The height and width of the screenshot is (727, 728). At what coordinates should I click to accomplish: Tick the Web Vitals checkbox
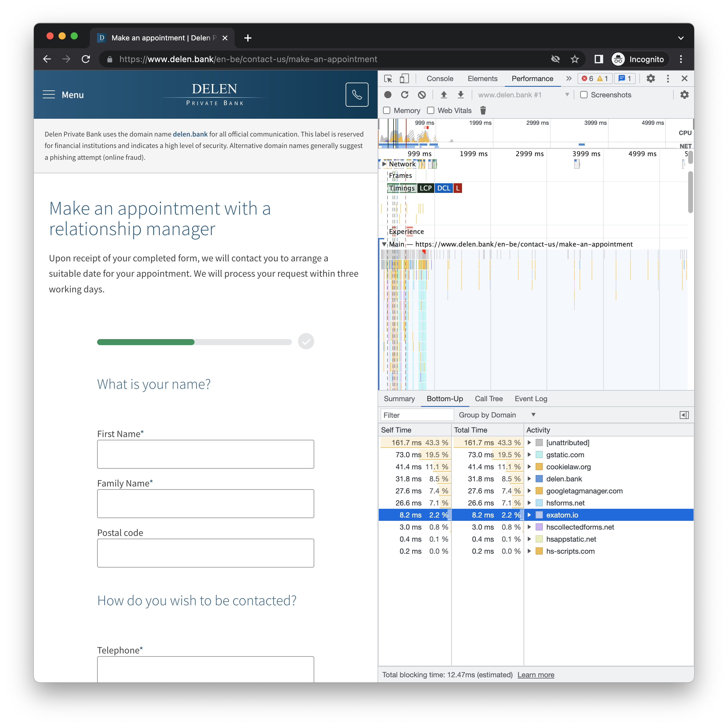tap(431, 110)
